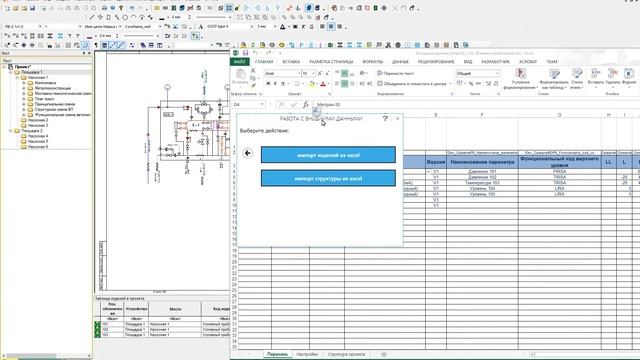The height and width of the screenshot is (360, 640).
Task: Open the Cell Styles (Стили ячеек) gallery
Action: (577, 79)
